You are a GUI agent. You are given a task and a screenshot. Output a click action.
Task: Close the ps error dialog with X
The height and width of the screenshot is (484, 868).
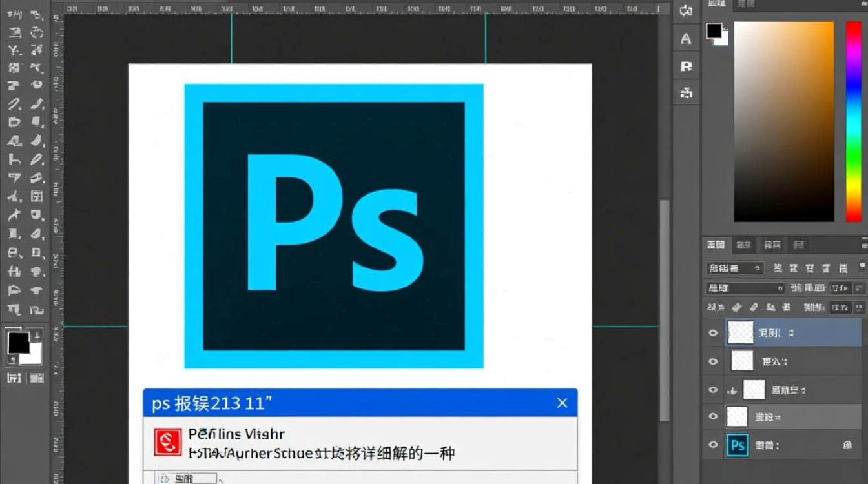pos(562,403)
